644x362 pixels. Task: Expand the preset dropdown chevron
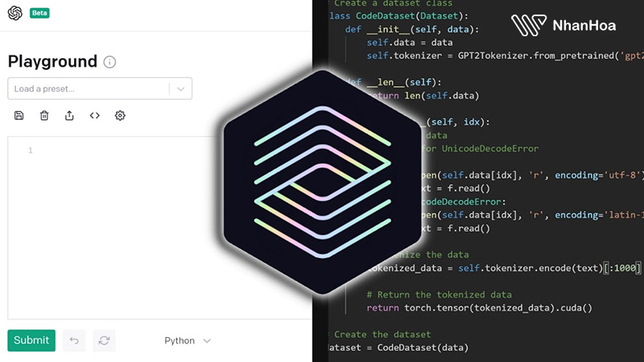pyautogui.click(x=180, y=88)
